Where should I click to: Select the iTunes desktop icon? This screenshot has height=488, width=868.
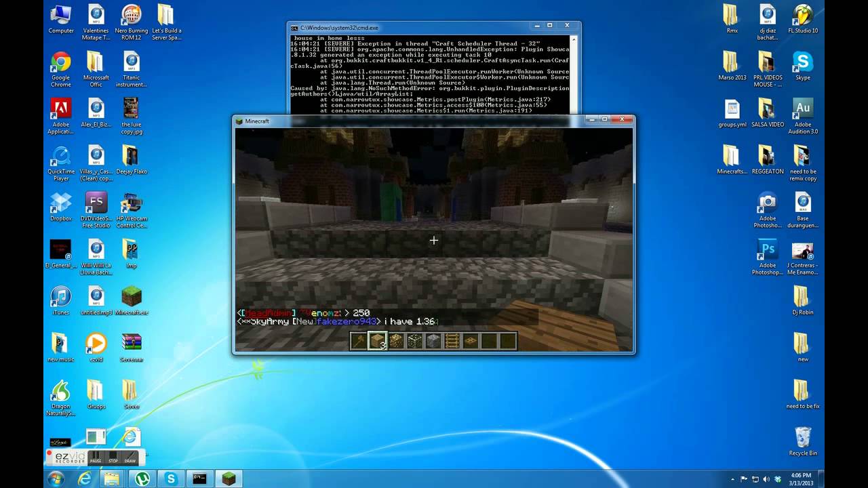pos(61,300)
